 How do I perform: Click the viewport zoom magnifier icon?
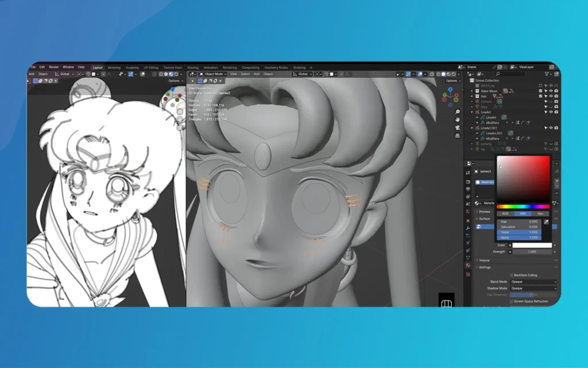click(x=458, y=112)
